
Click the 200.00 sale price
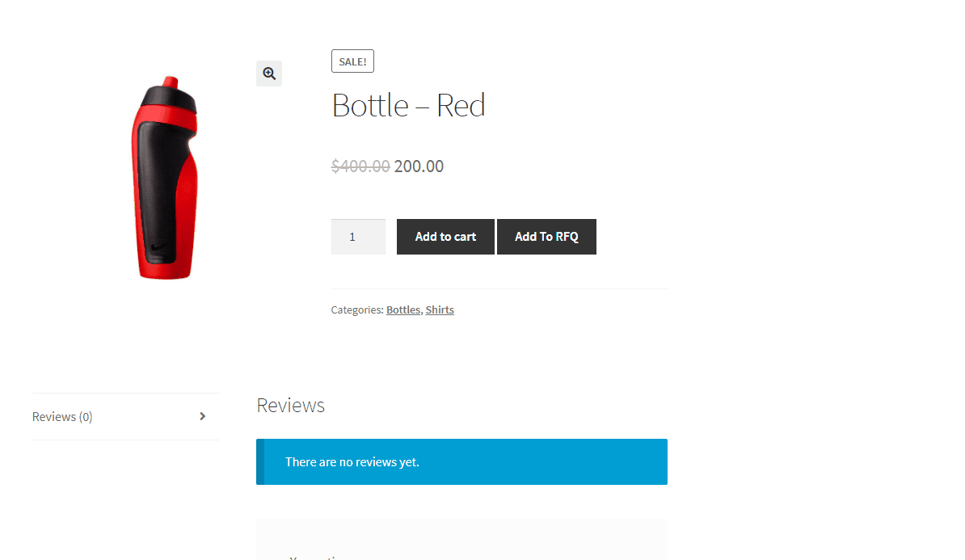(419, 166)
